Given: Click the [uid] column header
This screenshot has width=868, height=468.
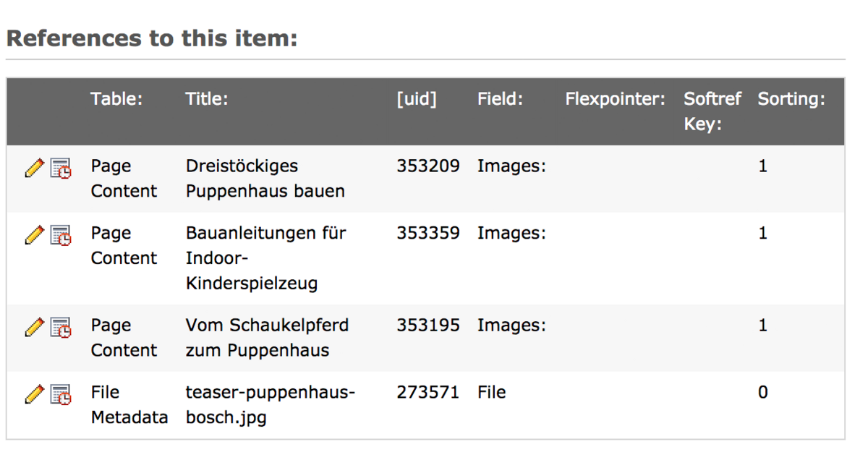Looking at the screenshot, I should pos(417,99).
